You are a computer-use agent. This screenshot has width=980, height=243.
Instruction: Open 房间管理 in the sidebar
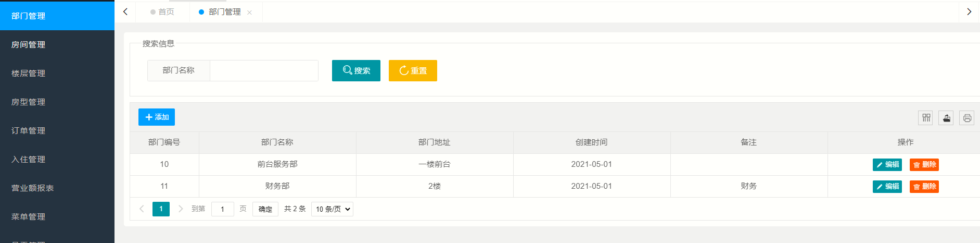click(57, 44)
